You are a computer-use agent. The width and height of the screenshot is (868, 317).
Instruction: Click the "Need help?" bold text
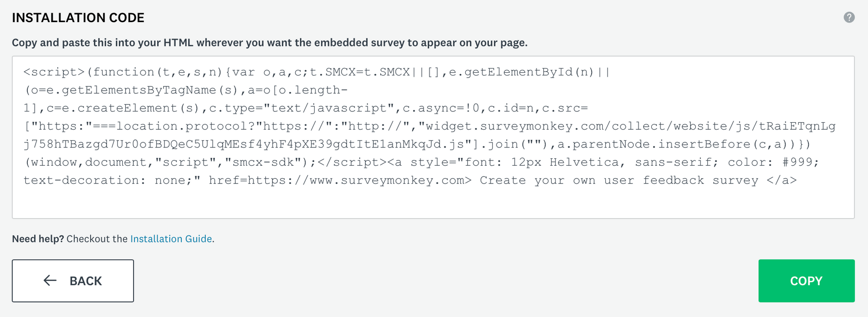(38, 239)
